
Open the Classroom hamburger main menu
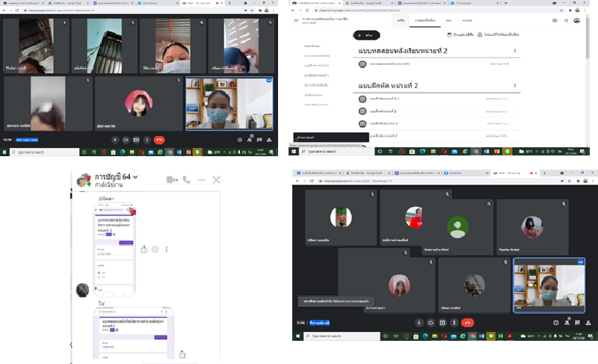tap(297, 21)
